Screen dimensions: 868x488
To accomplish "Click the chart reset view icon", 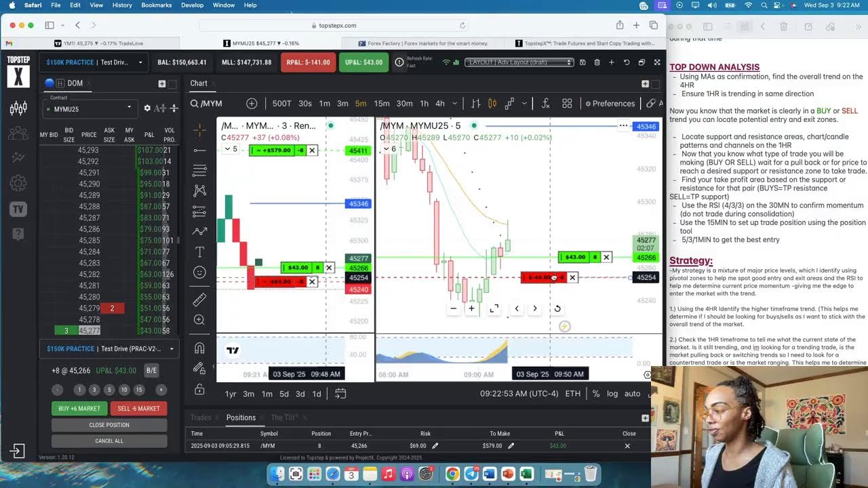I will click(x=557, y=308).
